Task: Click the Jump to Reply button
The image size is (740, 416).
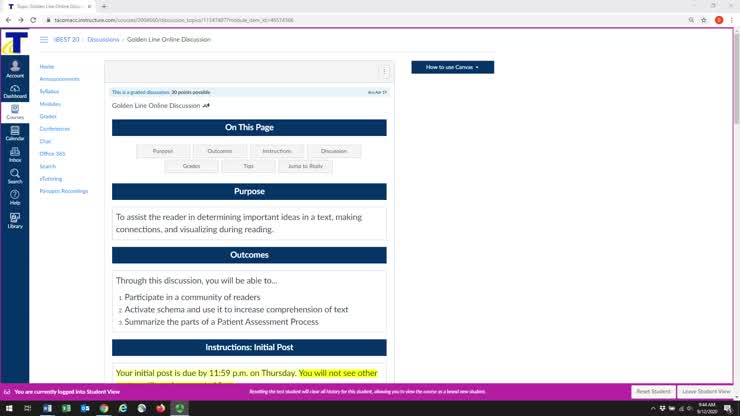Action: click(x=305, y=166)
